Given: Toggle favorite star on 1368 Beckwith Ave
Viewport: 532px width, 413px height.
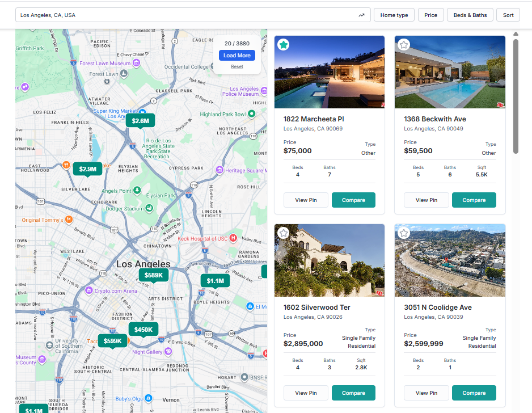Looking at the screenshot, I should tap(404, 44).
